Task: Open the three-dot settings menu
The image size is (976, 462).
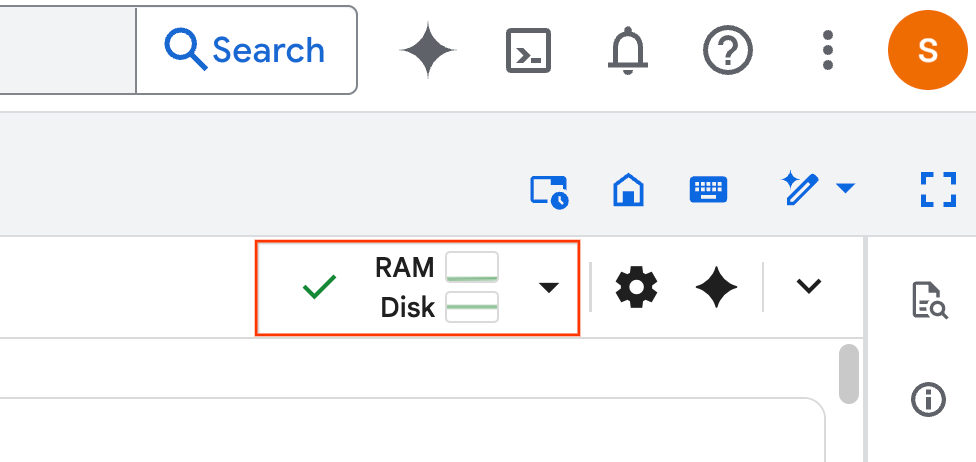Action: (827, 49)
